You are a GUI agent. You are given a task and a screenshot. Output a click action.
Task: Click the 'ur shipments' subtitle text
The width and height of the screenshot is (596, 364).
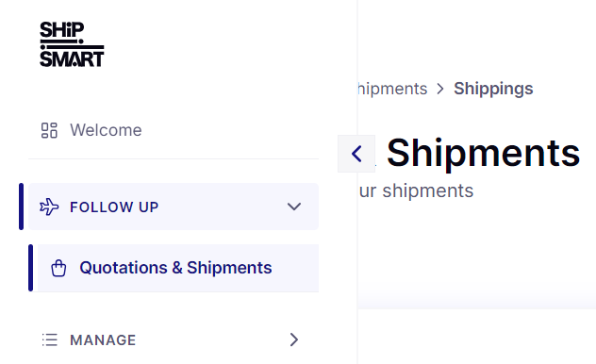[416, 190]
